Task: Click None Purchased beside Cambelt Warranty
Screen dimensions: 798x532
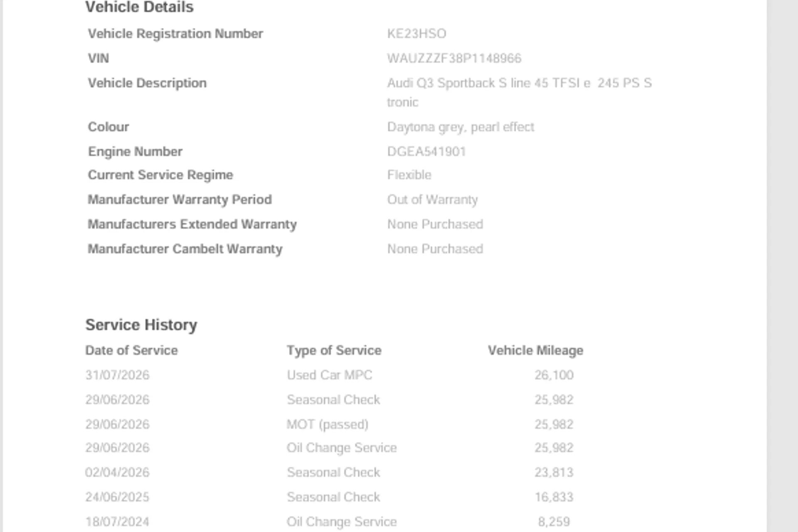Action: 435,249
